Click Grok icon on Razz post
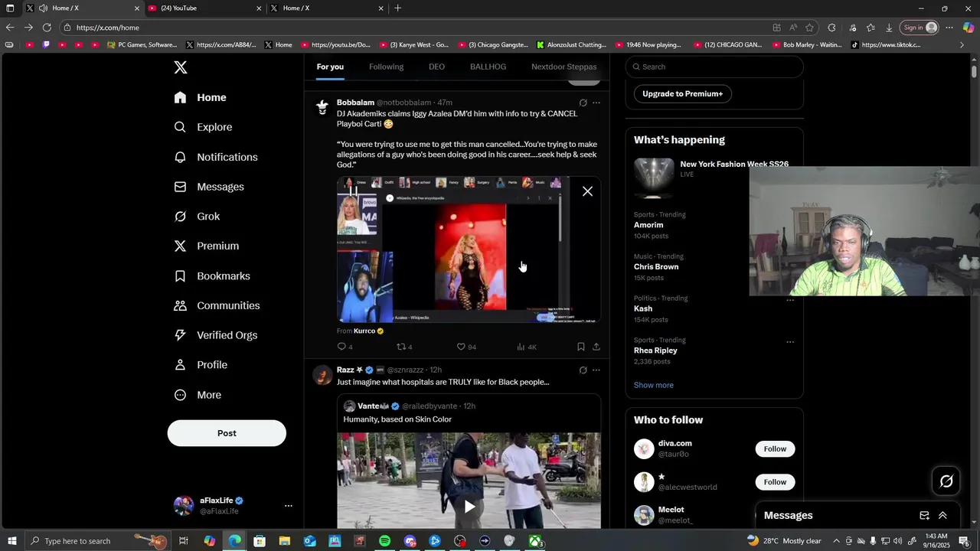Image resolution: width=980 pixels, height=551 pixels. (x=583, y=370)
